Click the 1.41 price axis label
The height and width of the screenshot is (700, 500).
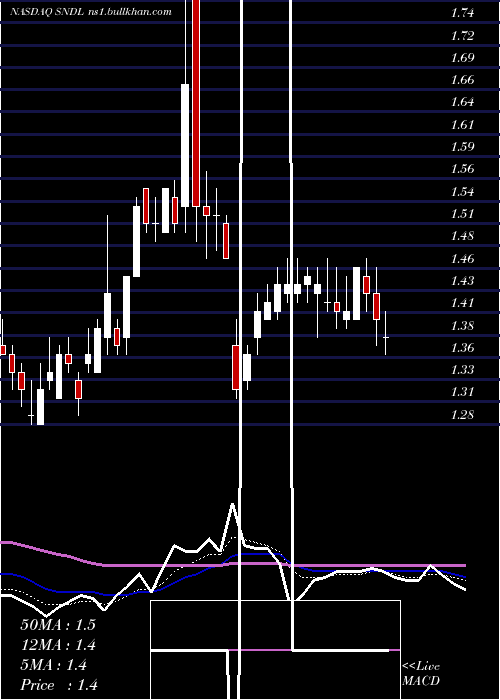point(462,303)
